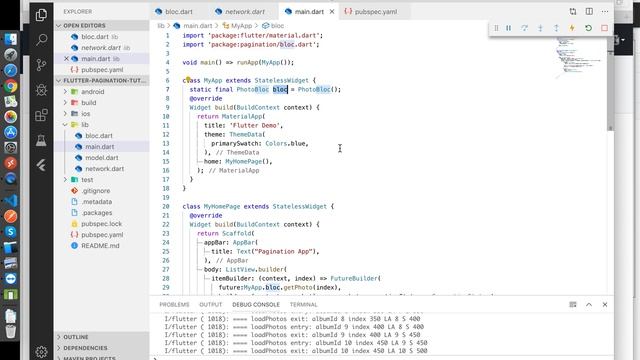Restart the debug session
Screen dimensions: 640x360
(588, 28)
